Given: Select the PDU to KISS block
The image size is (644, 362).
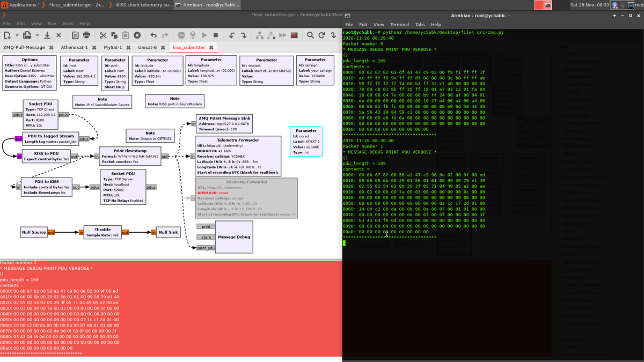Looking at the screenshot, I should pos(46,187).
